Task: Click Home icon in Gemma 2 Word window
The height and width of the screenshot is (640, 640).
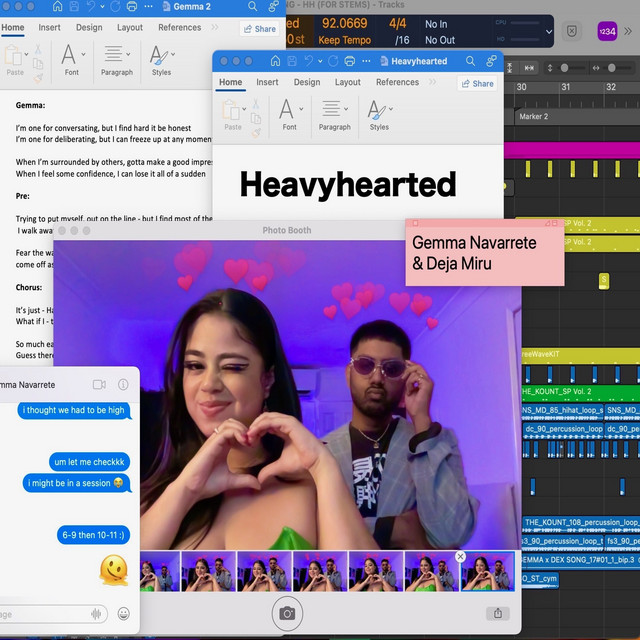Action: 58,6
